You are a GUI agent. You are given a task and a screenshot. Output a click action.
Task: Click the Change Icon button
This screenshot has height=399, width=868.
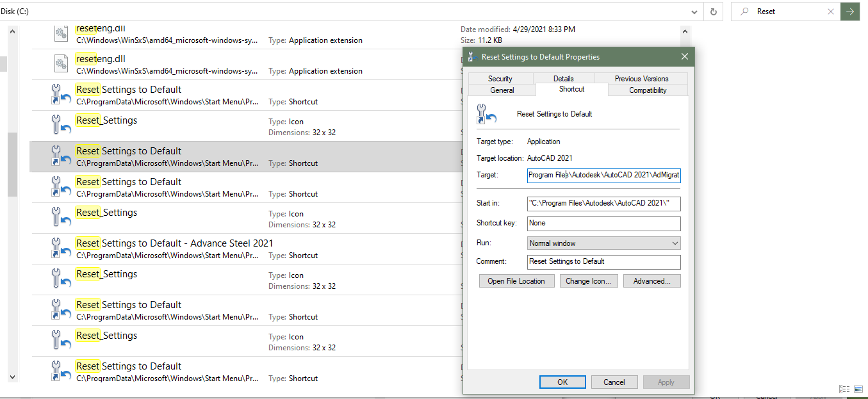pyautogui.click(x=588, y=281)
